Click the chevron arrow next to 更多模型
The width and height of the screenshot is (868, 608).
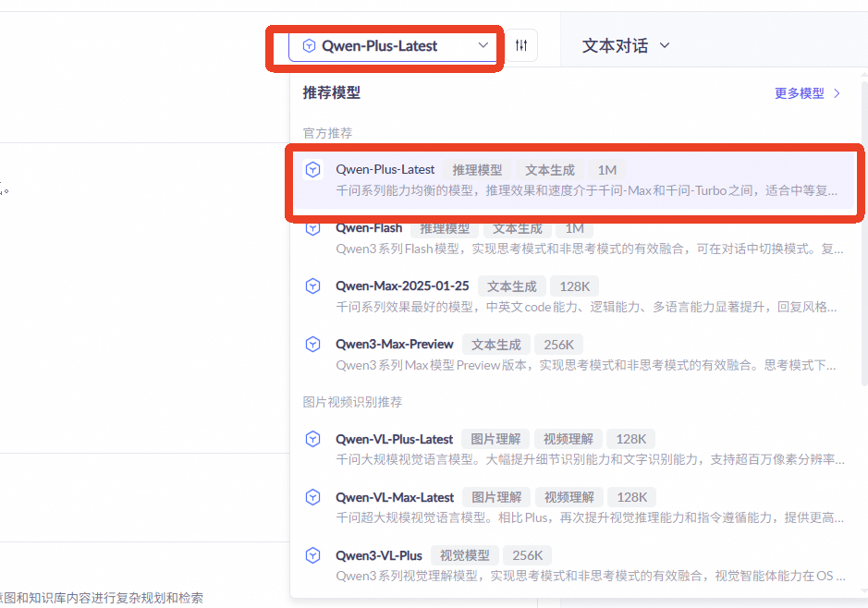837,93
